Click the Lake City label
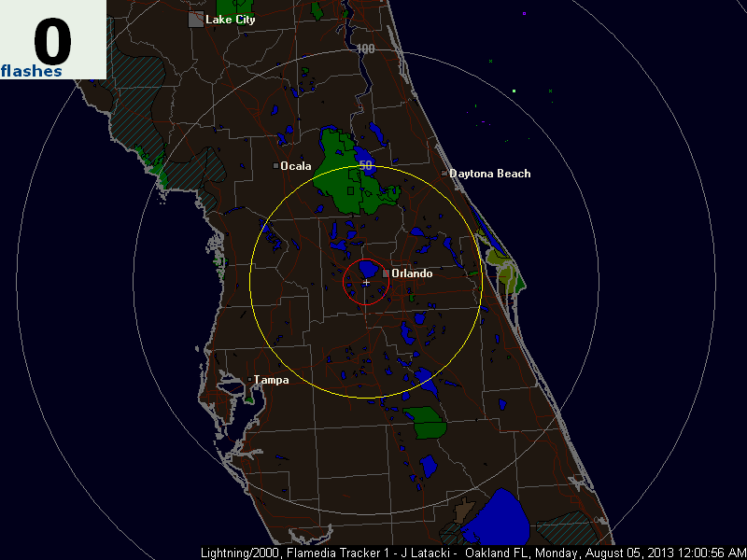The width and height of the screenshot is (747, 560). [x=230, y=20]
